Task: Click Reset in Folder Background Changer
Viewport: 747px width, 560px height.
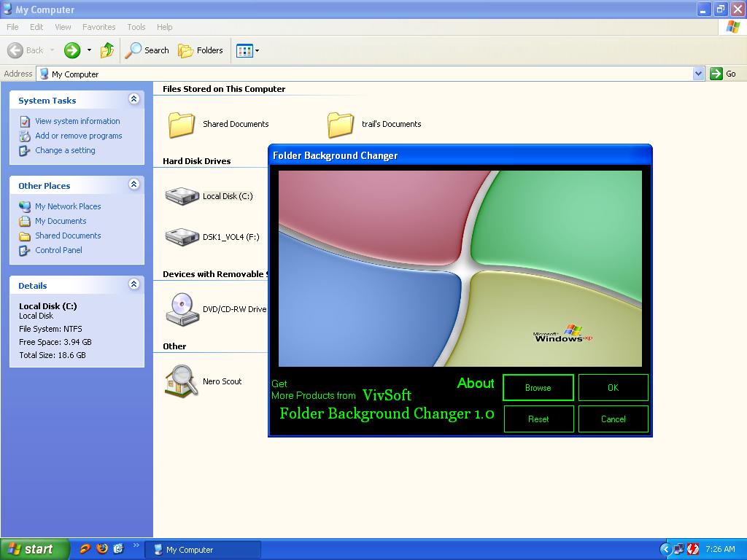Action: [538, 419]
